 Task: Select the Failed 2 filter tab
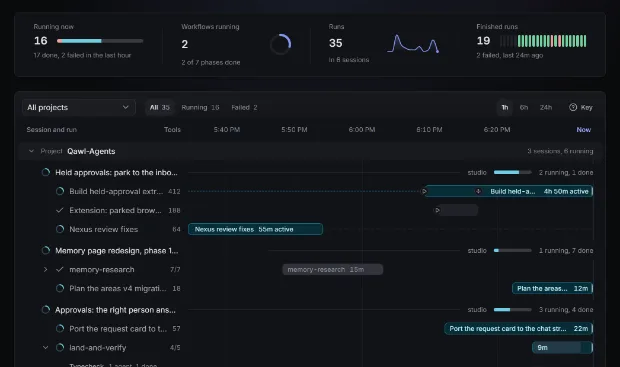pyautogui.click(x=244, y=108)
